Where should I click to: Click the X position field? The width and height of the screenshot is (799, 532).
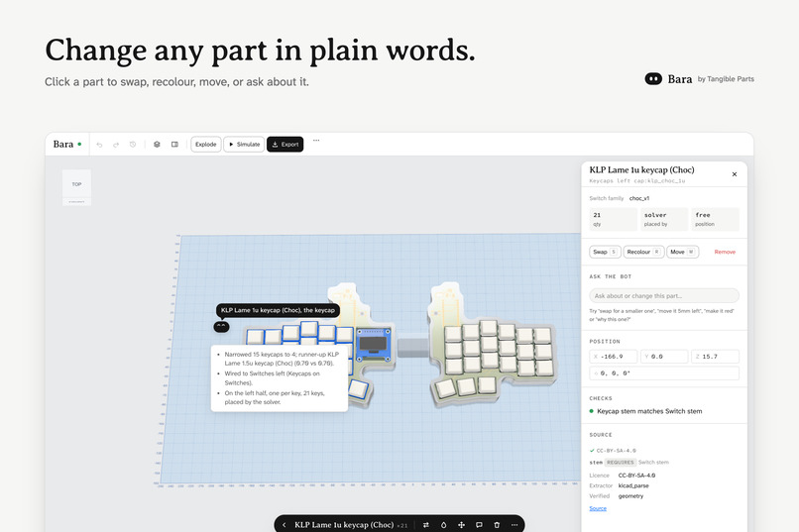613,357
